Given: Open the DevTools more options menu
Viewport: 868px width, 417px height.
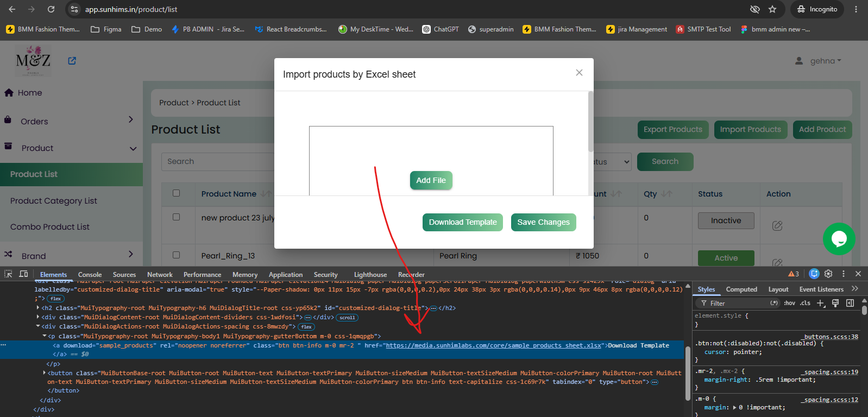Looking at the screenshot, I should click(844, 274).
